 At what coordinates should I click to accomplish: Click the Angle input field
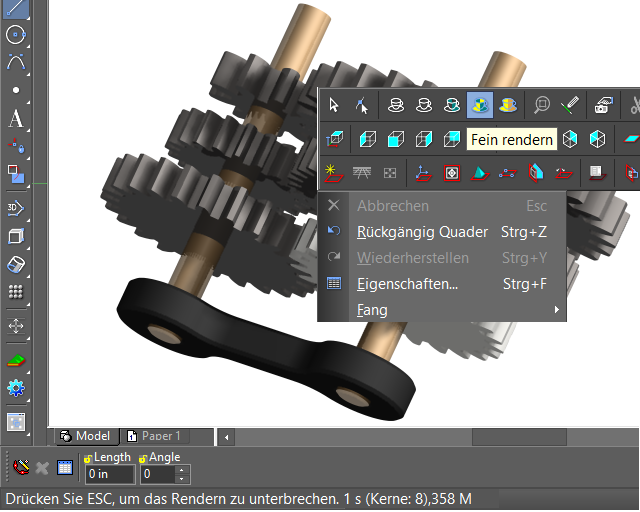click(158, 474)
